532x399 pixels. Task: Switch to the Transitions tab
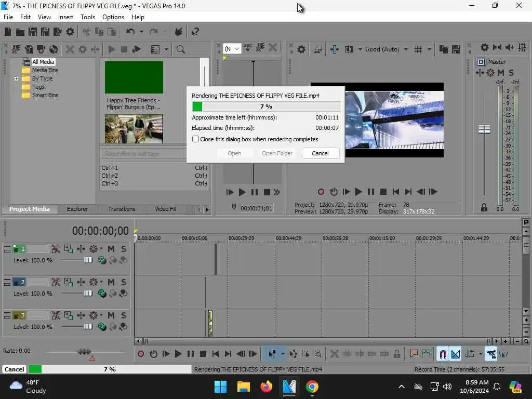point(122,209)
